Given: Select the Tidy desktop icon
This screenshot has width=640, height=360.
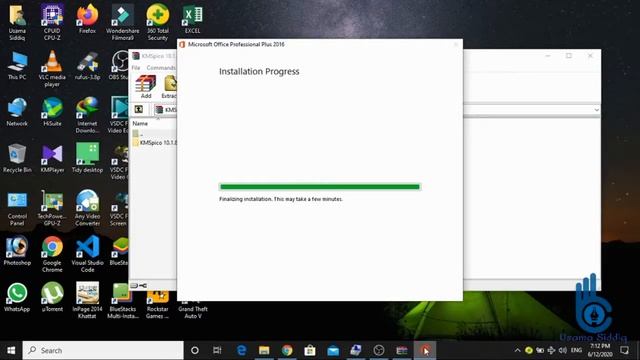Looking at the screenshot, I should pos(87,158).
